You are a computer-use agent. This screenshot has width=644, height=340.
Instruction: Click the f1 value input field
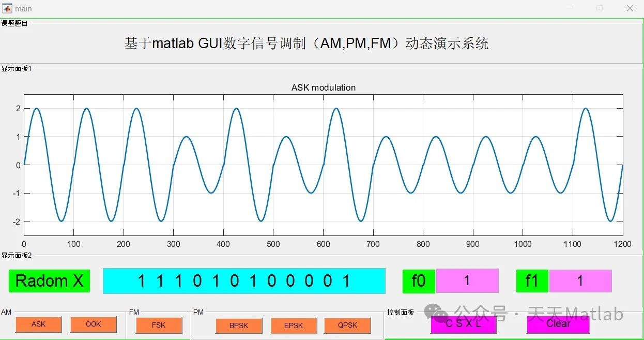point(580,280)
